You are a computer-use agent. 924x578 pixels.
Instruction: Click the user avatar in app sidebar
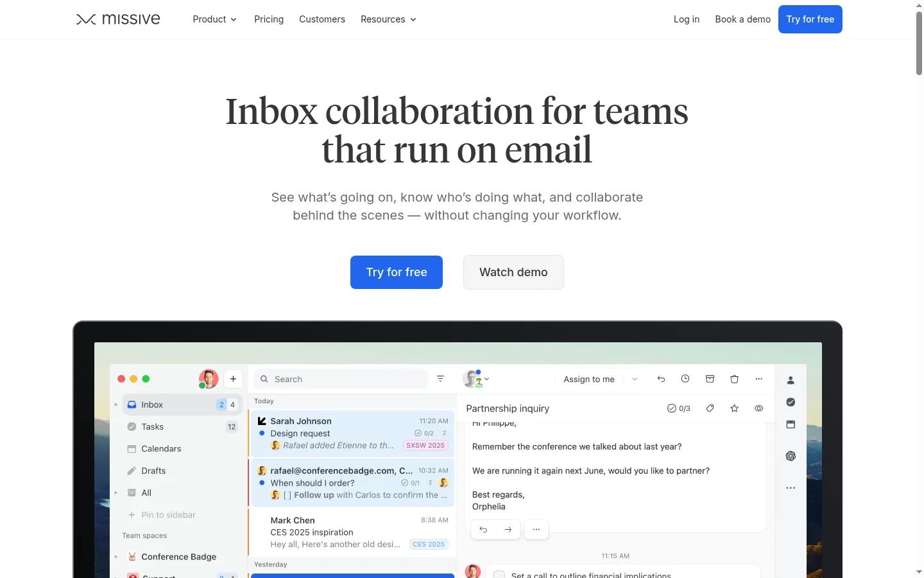(209, 379)
